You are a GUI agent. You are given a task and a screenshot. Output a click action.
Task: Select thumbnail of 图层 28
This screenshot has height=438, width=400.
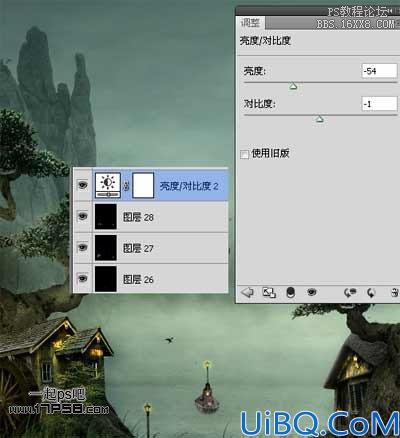tap(106, 217)
